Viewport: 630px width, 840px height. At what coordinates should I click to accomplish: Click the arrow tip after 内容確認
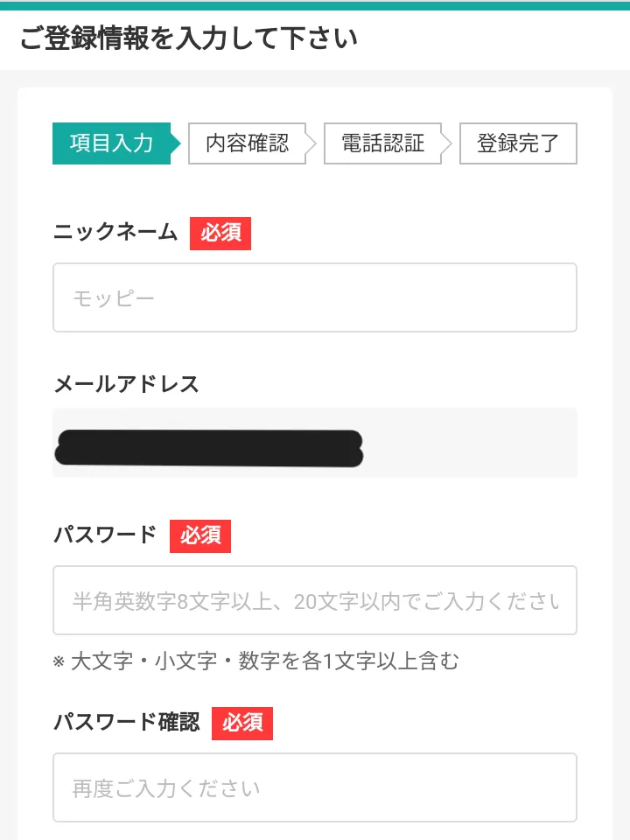[x=311, y=143]
